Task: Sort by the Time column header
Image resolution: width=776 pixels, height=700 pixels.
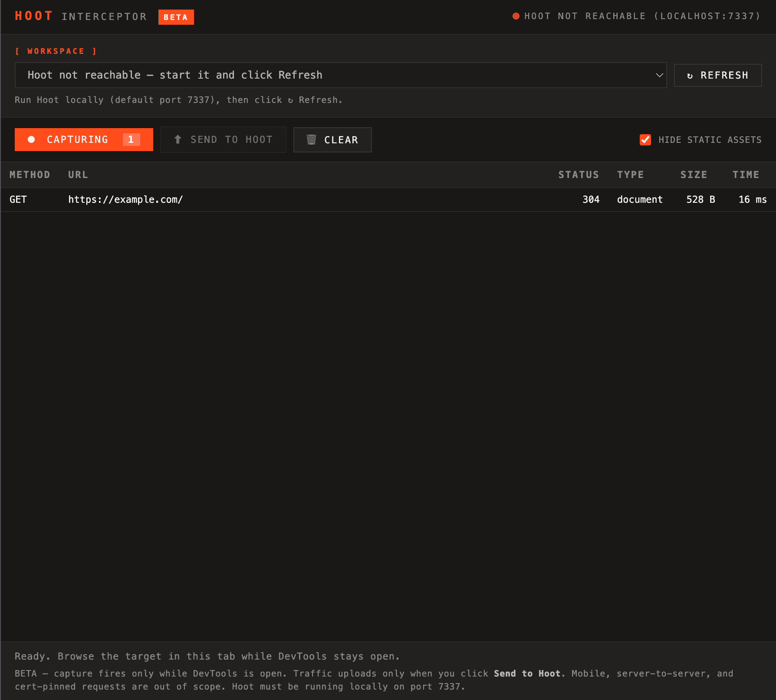Action: click(x=746, y=175)
